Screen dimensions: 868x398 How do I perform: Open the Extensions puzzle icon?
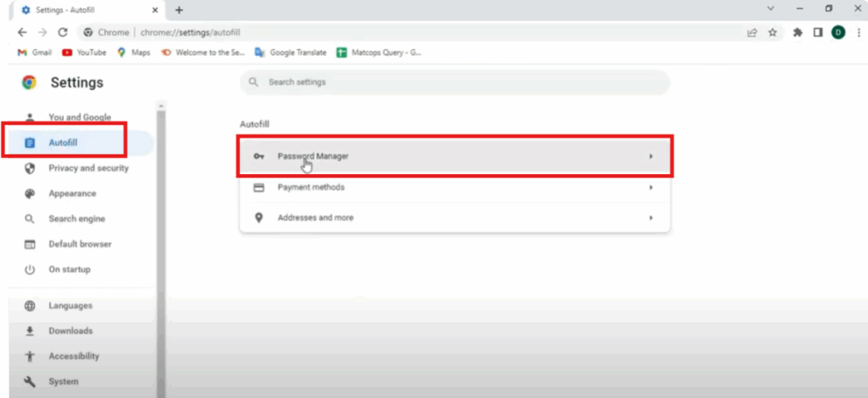[x=798, y=33]
